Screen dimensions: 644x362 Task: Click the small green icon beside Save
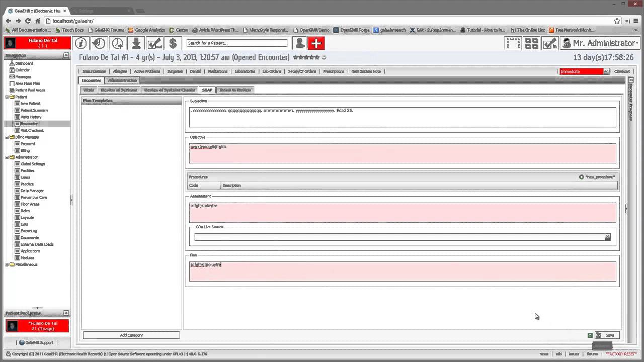(590, 335)
